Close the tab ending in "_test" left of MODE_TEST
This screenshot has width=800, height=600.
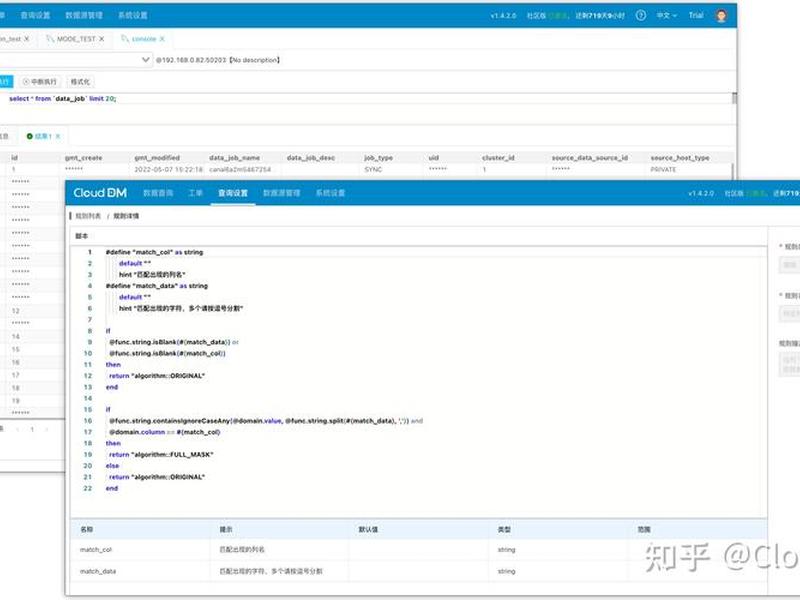27,39
